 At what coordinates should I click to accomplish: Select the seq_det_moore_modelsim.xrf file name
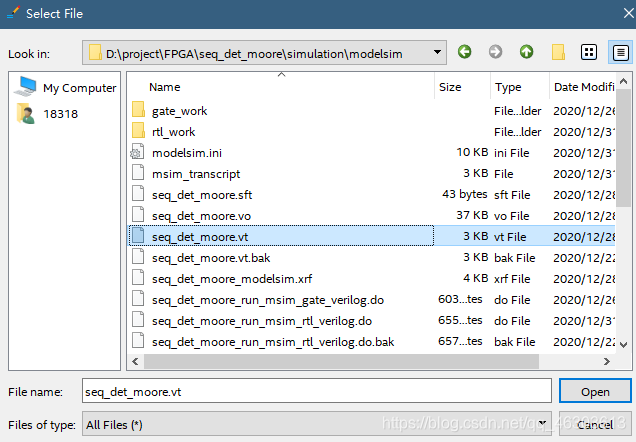coord(232,279)
